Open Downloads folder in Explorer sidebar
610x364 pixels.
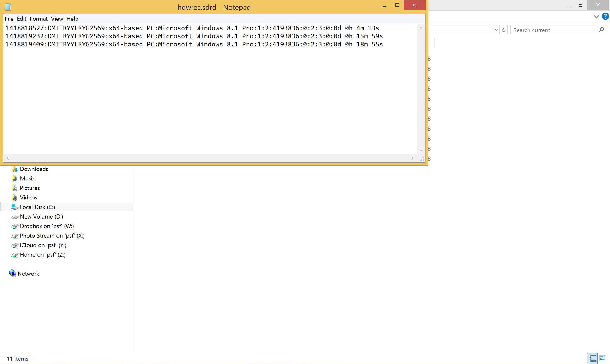coord(34,169)
